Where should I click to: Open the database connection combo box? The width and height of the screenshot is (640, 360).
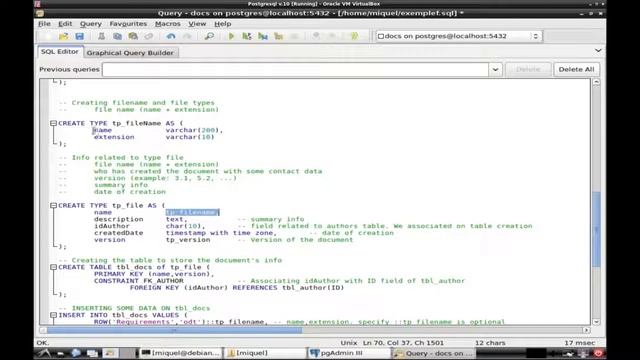[x=459, y=36]
